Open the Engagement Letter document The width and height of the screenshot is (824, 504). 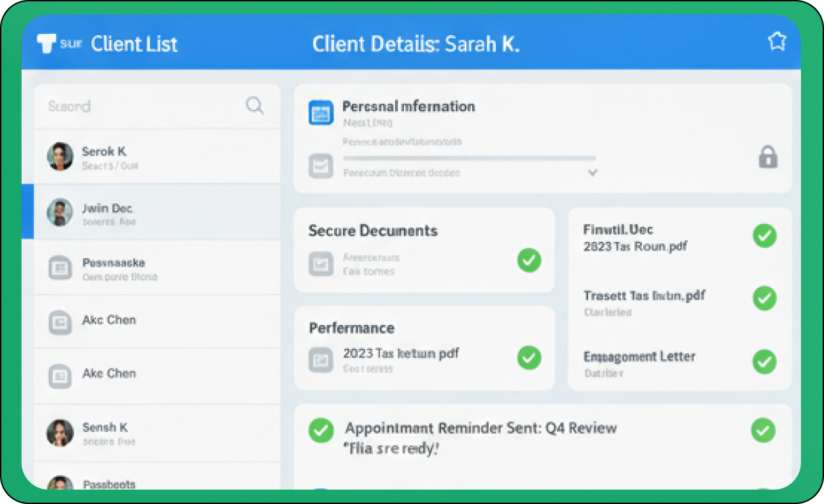639,356
